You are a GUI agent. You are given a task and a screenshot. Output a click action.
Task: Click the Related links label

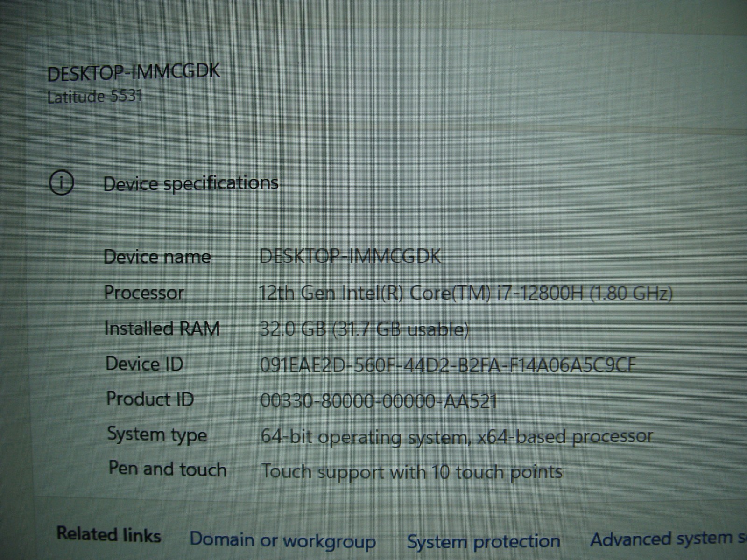(x=109, y=534)
